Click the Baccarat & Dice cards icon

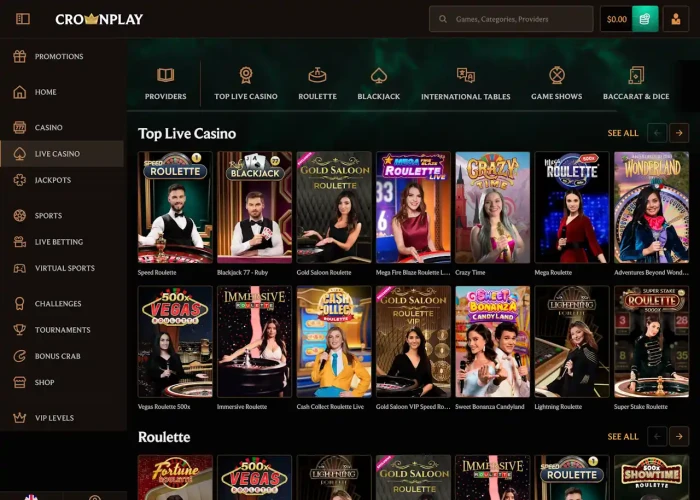pyautogui.click(x=636, y=75)
